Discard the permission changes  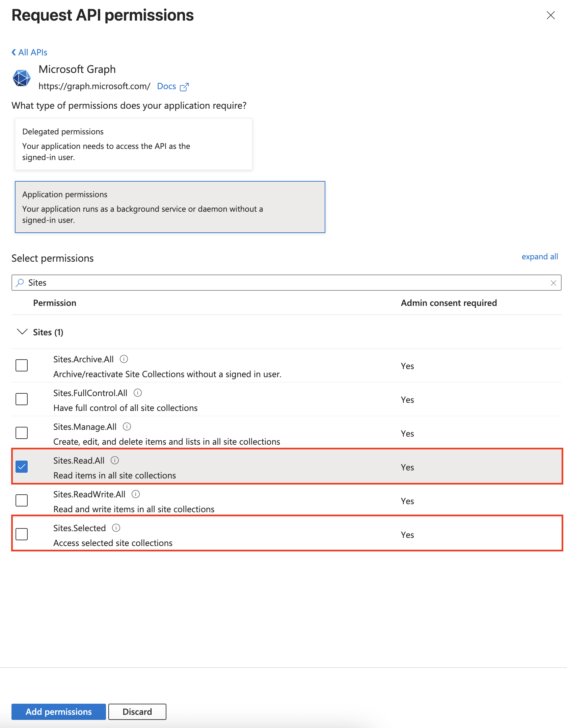[137, 711]
